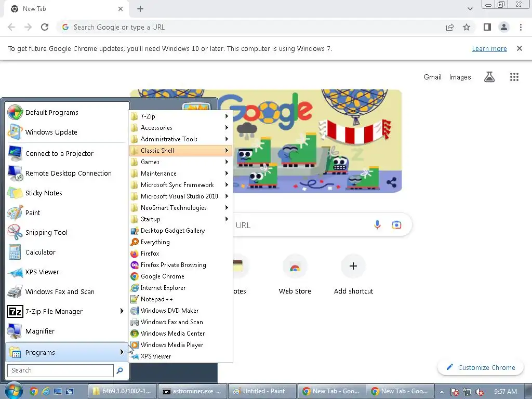
Task: Open the Gmail link
Action: 433,77
